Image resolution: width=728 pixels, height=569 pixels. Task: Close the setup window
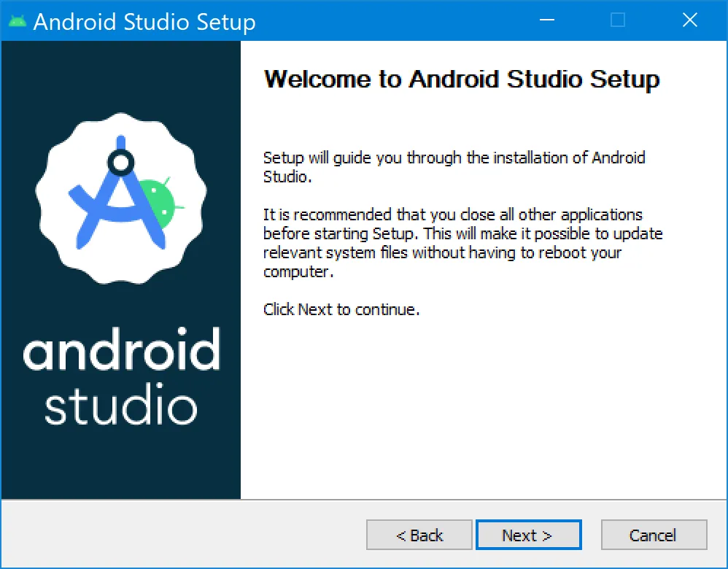coord(689,20)
